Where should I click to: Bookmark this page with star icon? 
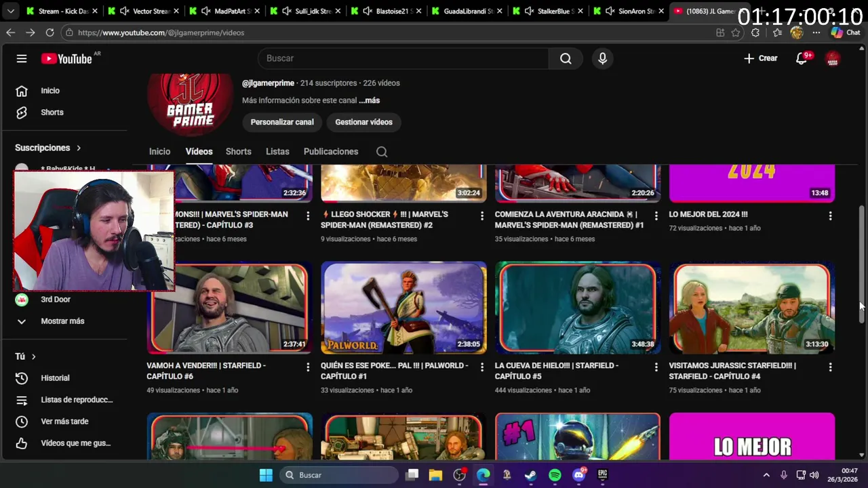coord(736,33)
